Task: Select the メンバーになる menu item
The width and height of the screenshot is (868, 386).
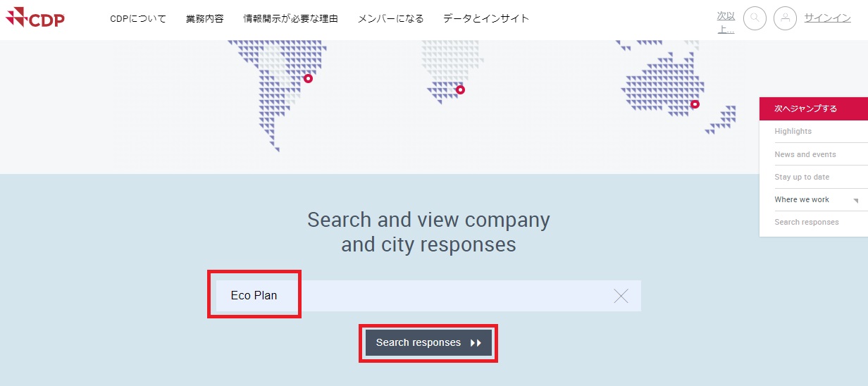Action: [390, 19]
